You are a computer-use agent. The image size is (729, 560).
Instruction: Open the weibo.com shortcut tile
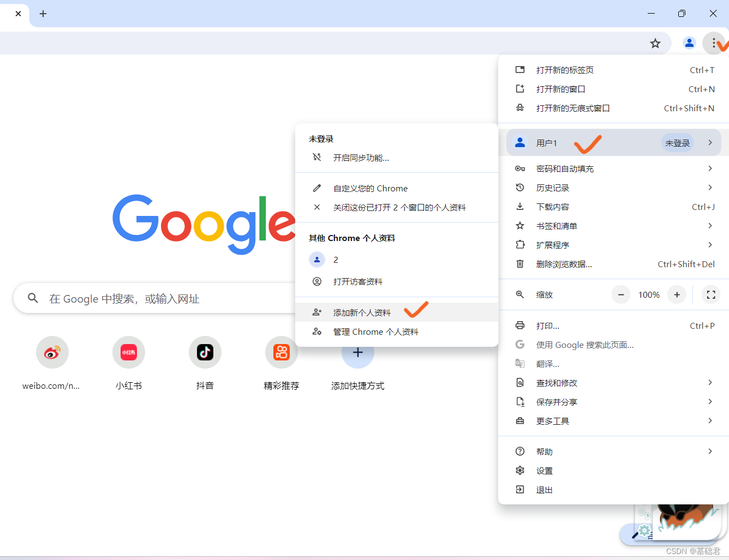point(51,363)
